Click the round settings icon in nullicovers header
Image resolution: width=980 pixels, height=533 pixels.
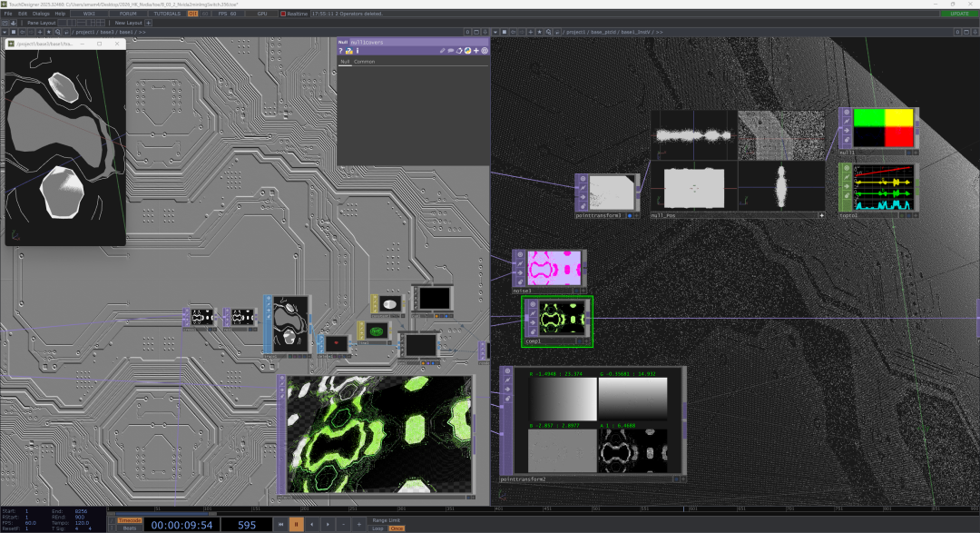point(485,51)
